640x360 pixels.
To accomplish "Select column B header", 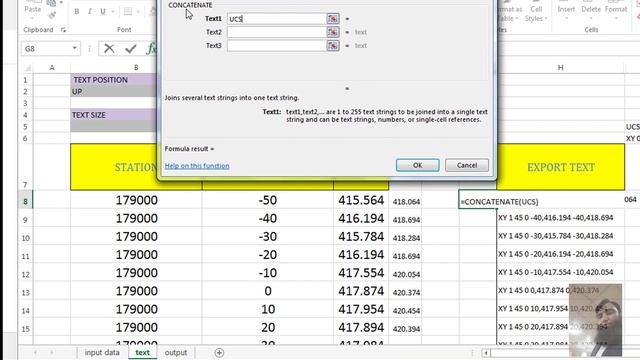I will coord(136,67).
